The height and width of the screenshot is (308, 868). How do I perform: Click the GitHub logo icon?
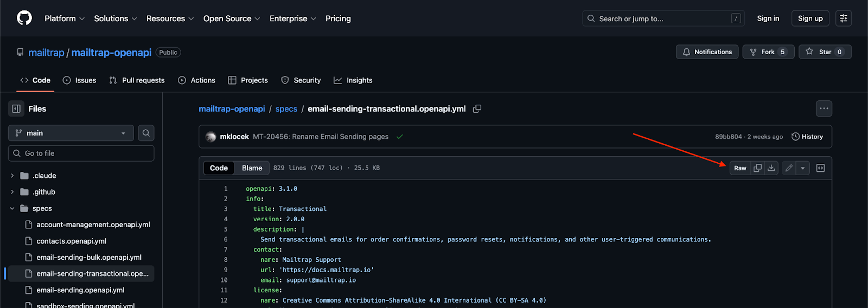24,18
